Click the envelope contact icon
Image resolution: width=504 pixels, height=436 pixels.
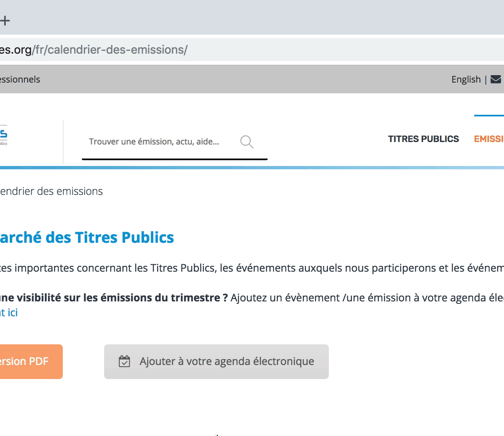(496, 79)
